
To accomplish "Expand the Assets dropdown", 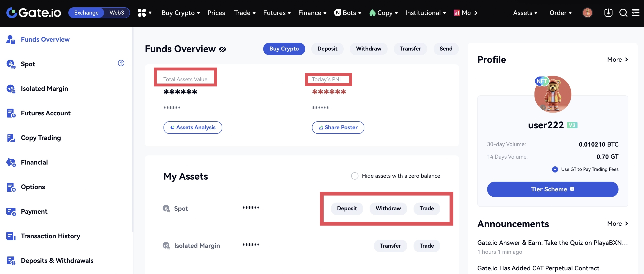I will click(525, 13).
